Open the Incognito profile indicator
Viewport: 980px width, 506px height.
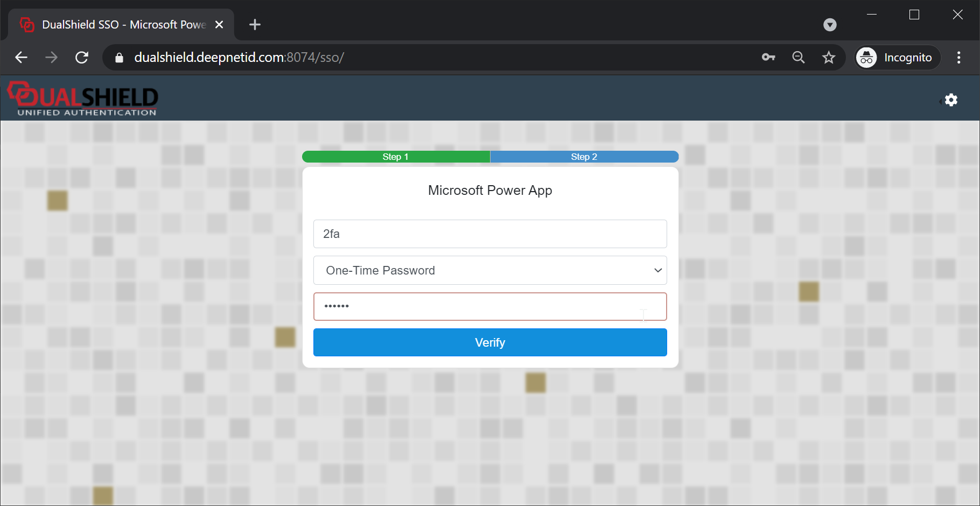898,58
